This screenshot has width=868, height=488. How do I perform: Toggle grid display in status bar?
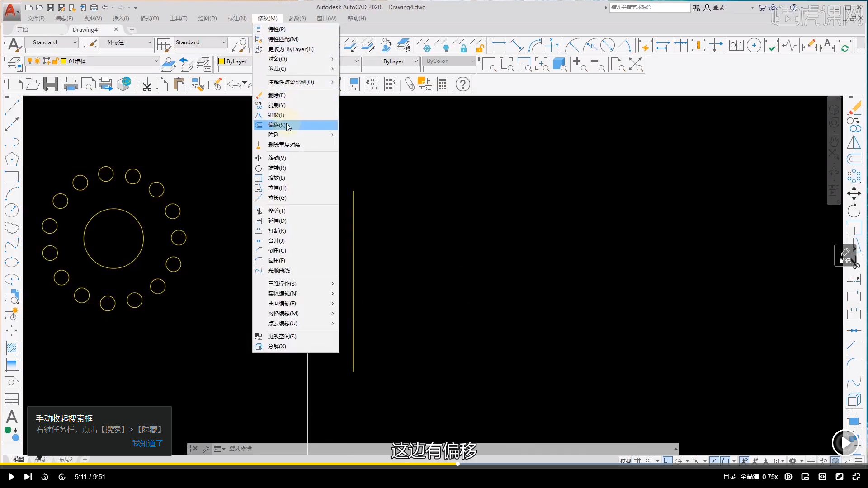tap(638, 460)
